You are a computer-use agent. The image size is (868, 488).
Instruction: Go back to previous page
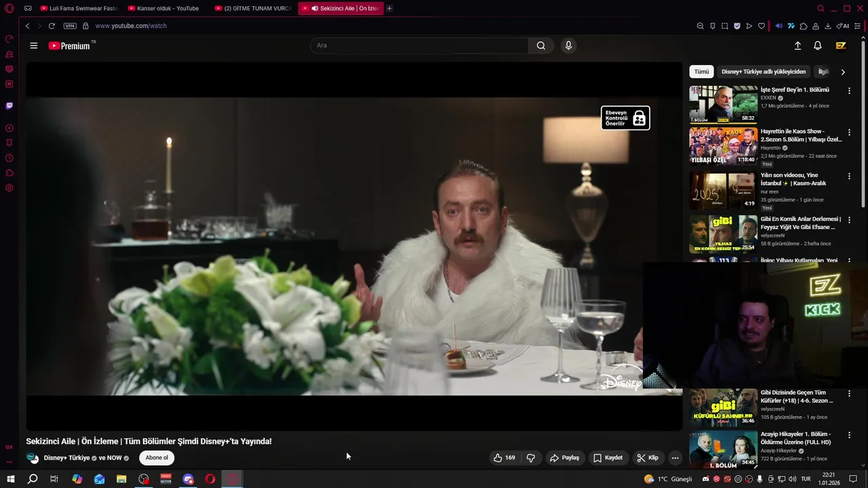click(27, 26)
